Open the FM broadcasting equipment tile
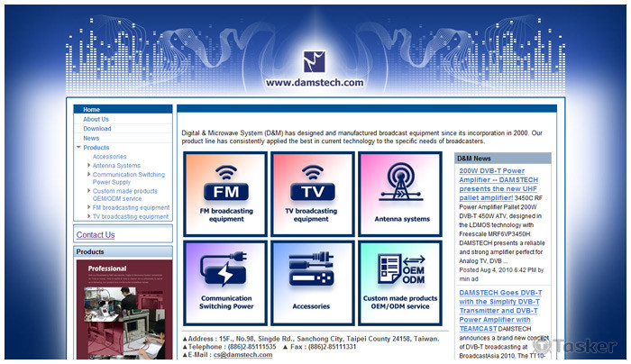The height and width of the screenshot is (364, 631). coord(224,193)
